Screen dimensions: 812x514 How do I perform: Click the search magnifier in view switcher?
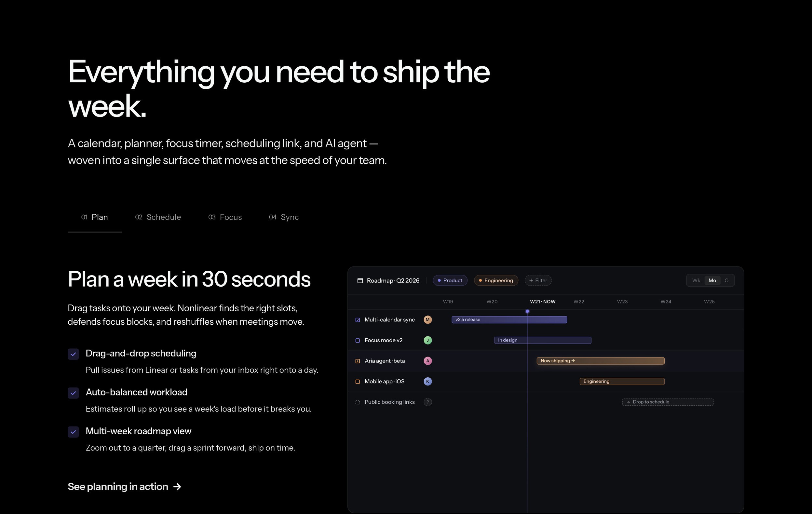tap(727, 280)
